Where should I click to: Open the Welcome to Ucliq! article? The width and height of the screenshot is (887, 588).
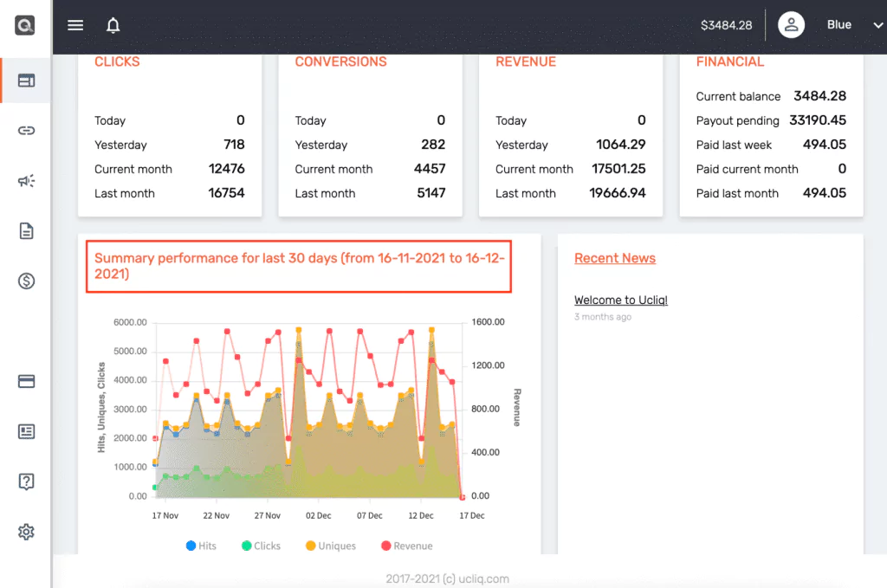(620, 300)
